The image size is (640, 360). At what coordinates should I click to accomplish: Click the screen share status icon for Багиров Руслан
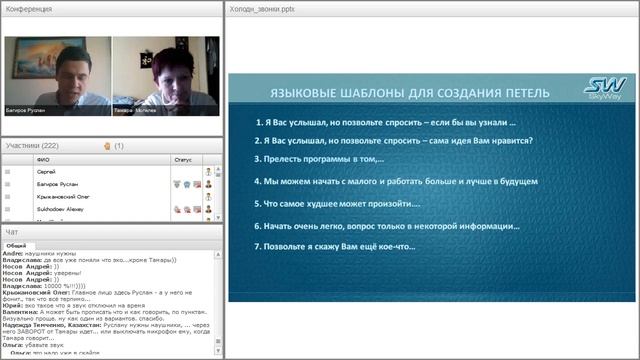[x=197, y=184]
